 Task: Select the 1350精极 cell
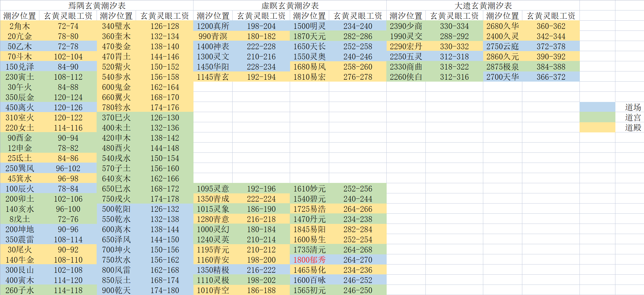[213, 270]
